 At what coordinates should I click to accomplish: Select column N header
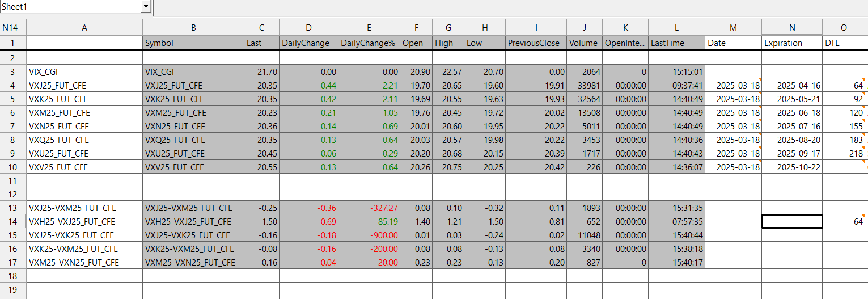792,27
